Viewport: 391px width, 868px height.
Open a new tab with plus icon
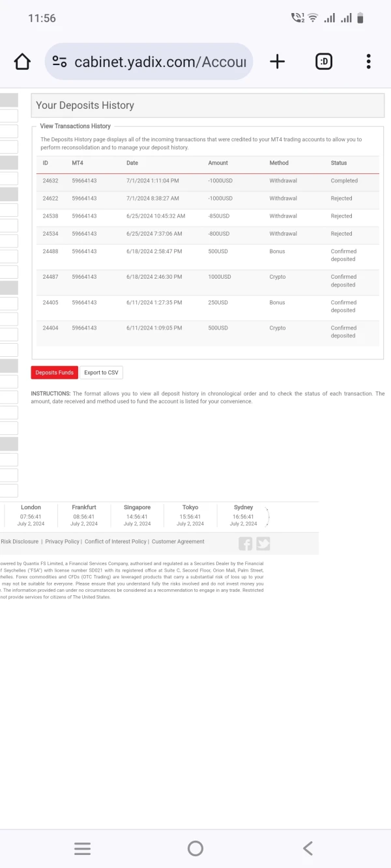coord(277,62)
